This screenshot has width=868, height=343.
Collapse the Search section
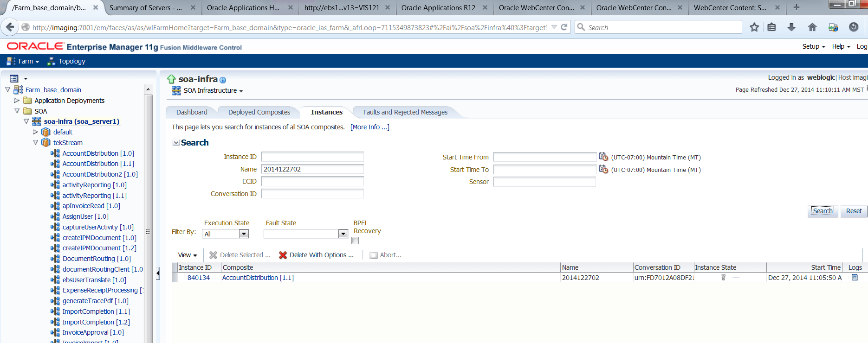pyautogui.click(x=176, y=143)
